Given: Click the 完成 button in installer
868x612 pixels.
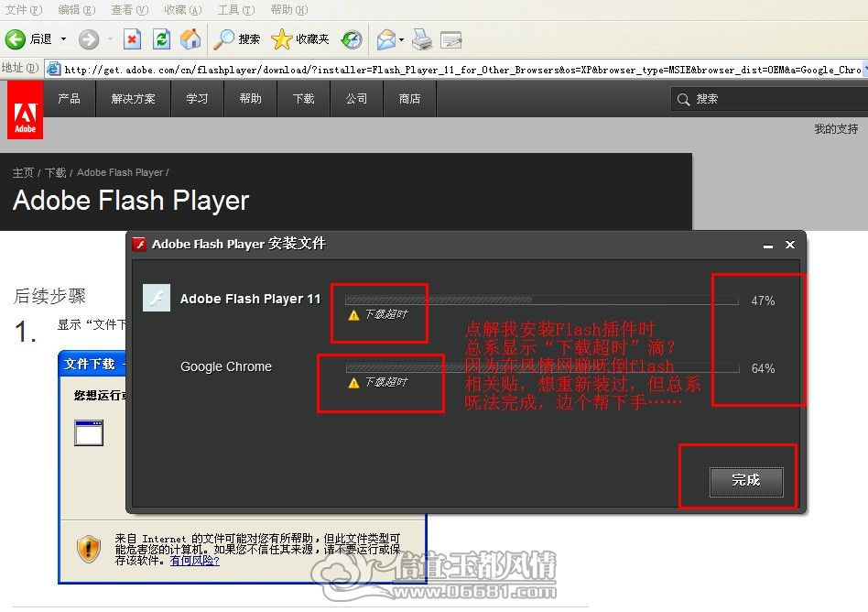Looking at the screenshot, I should click(746, 481).
